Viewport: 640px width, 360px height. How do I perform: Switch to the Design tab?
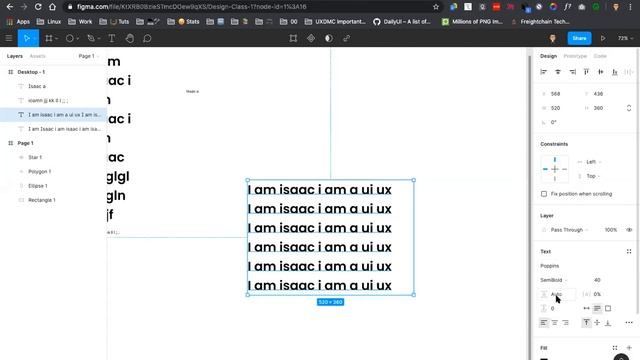(548, 56)
